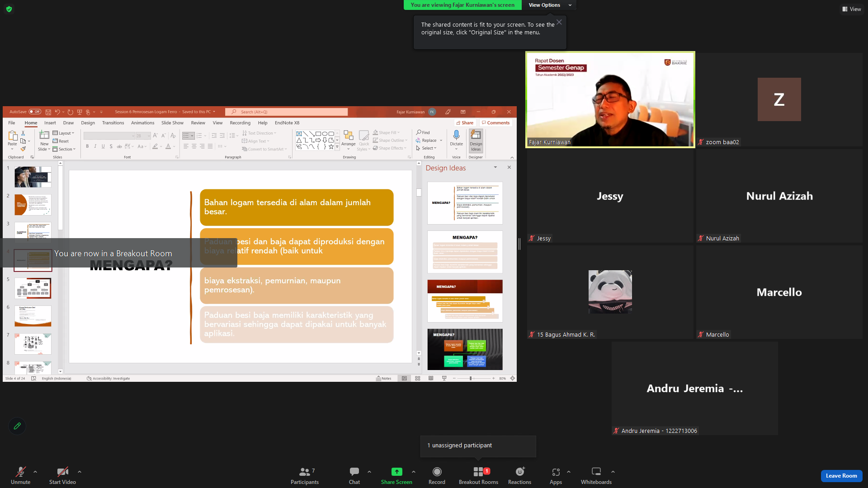Click the Undo icon in PowerPoint
The height and width of the screenshot is (488, 868).
(57, 112)
